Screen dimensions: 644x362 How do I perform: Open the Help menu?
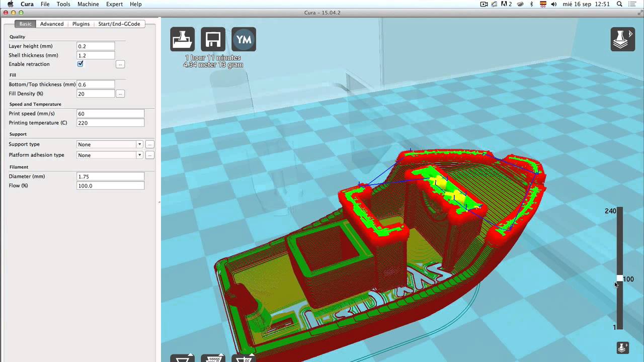[x=135, y=4]
